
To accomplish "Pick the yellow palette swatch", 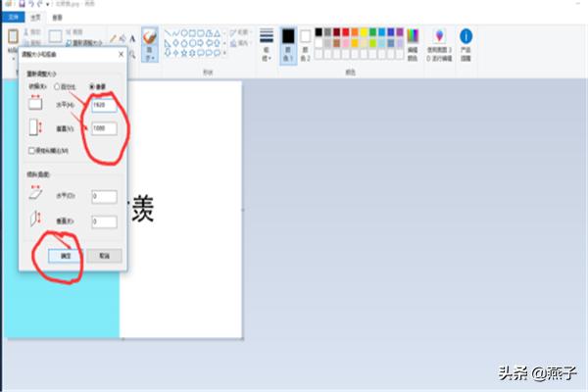I will [364, 32].
